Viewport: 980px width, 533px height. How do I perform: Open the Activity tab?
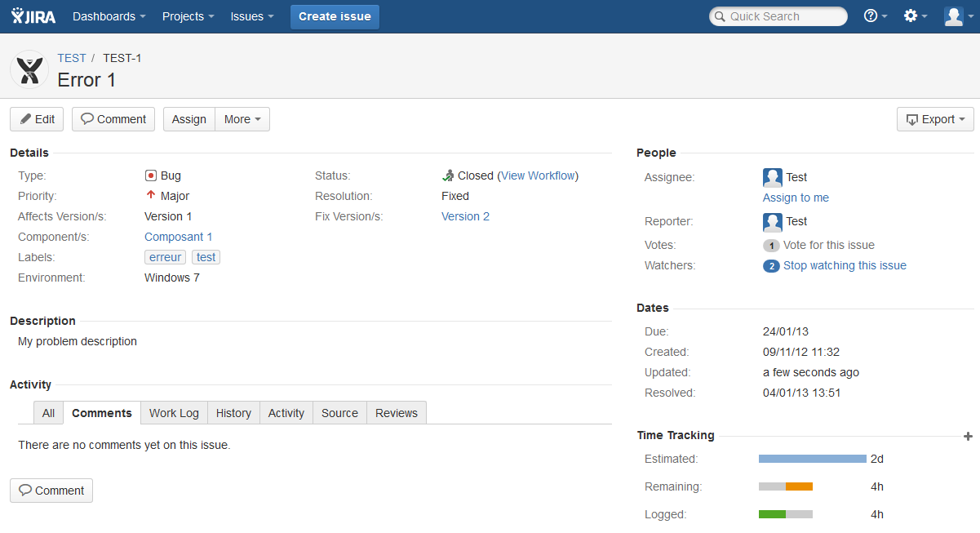click(x=286, y=413)
